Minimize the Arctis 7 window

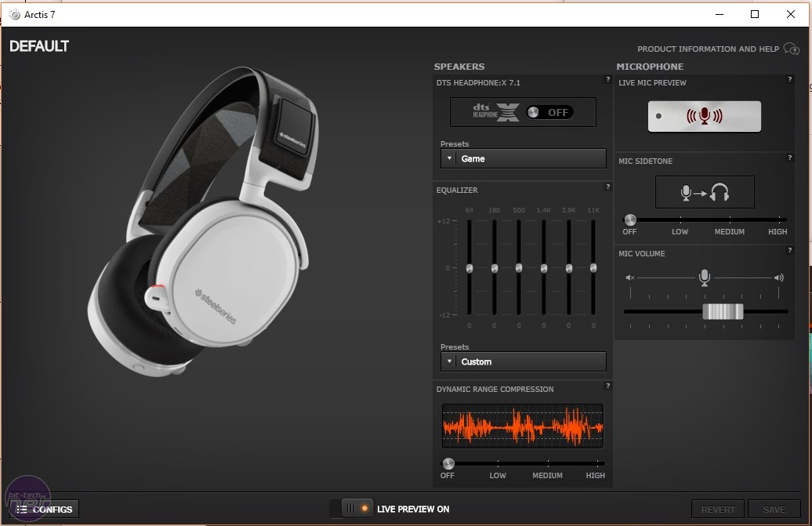coord(720,14)
